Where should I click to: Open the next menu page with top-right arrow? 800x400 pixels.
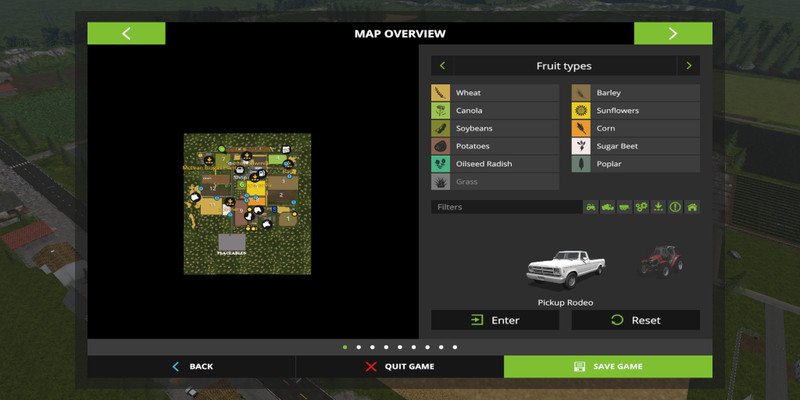tap(672, 33)
